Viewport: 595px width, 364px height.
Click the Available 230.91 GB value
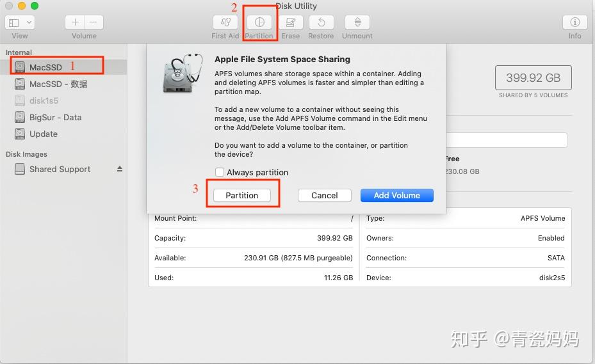point(298,258)
